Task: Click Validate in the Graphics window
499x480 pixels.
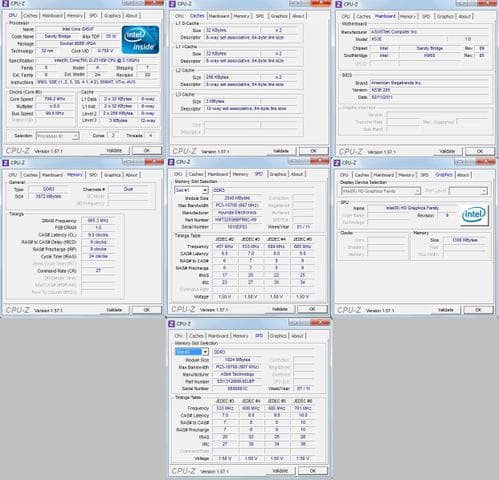Action: (446, 310)
